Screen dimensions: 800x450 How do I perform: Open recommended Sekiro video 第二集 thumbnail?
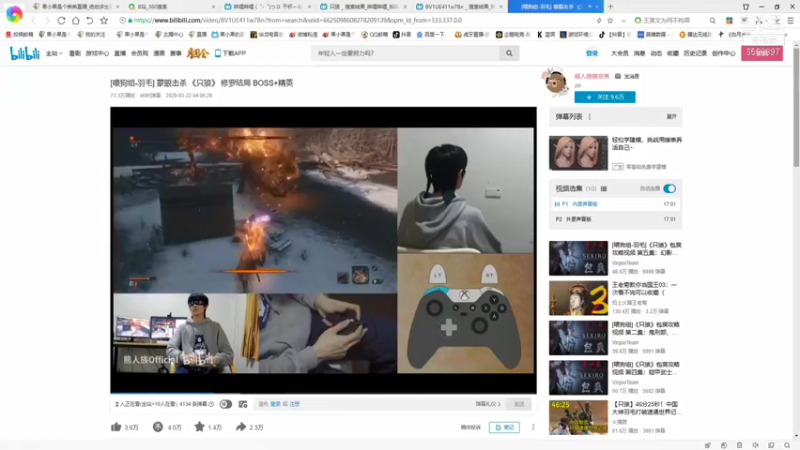pos(579,338)
